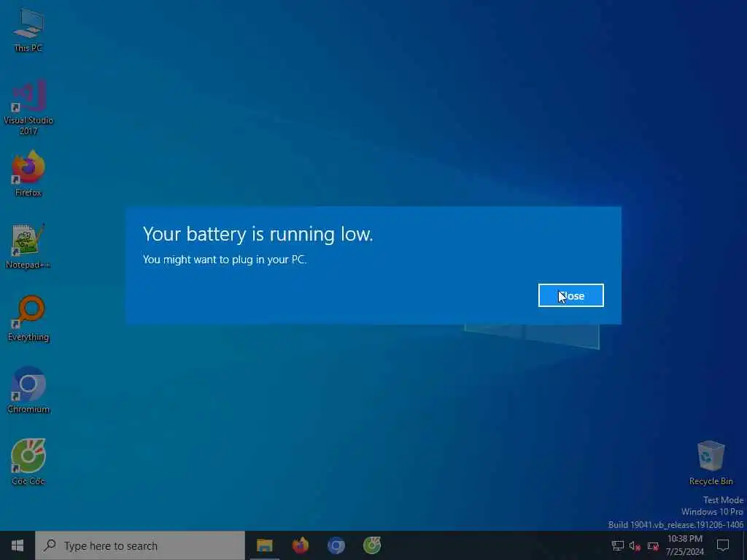Open the clock showing 10:38 PM
The width and height of the screenshot is (747, 560).
tap(684, 545)
